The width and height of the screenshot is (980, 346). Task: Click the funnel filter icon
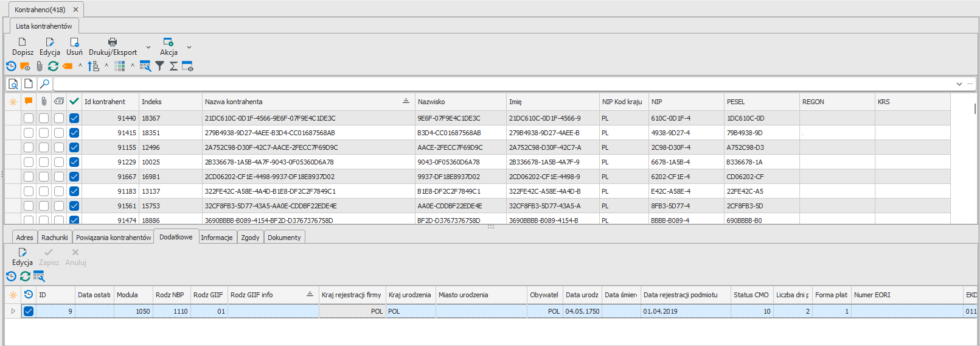[x=159, y=66]
